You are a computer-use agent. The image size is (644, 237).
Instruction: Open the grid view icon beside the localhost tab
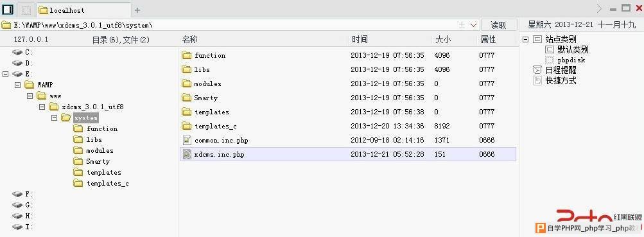26,10
